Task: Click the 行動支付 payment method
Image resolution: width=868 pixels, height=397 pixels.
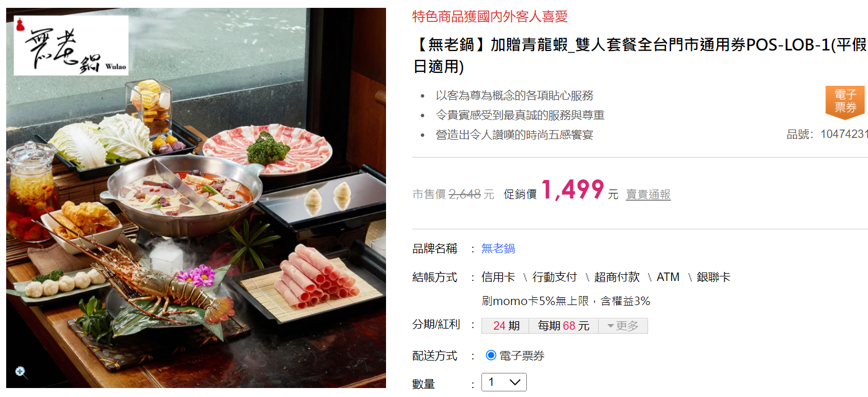Action: pos(554,277)
